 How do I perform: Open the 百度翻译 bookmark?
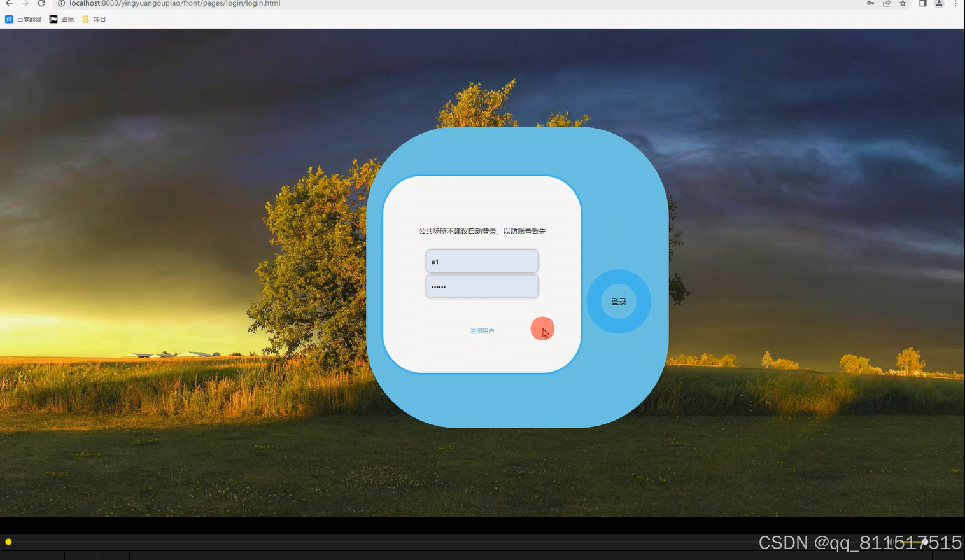coord(24,19)
